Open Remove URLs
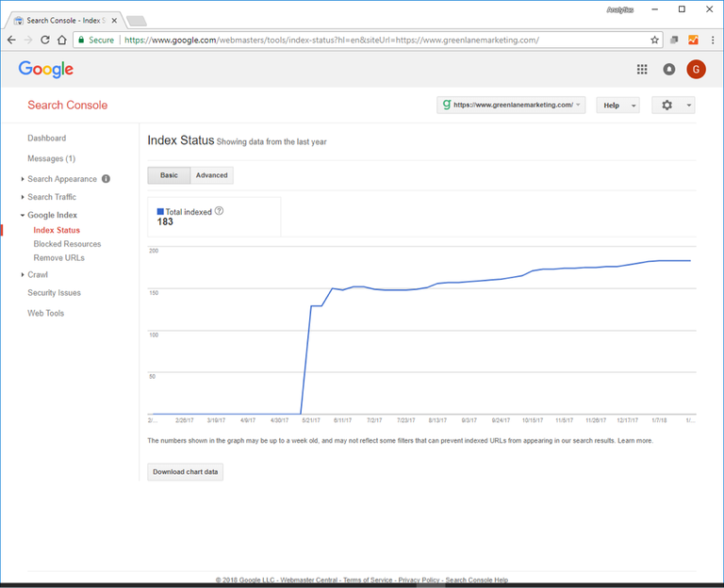The height and width of the screenshot is (588, 724). point(58,257)
